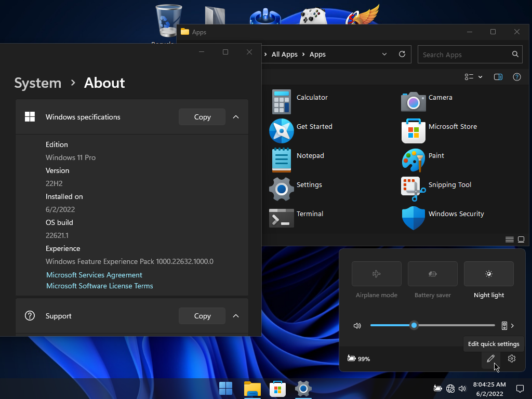
Task: Launch the Camera app from Apps window
Action: point(413,102)
